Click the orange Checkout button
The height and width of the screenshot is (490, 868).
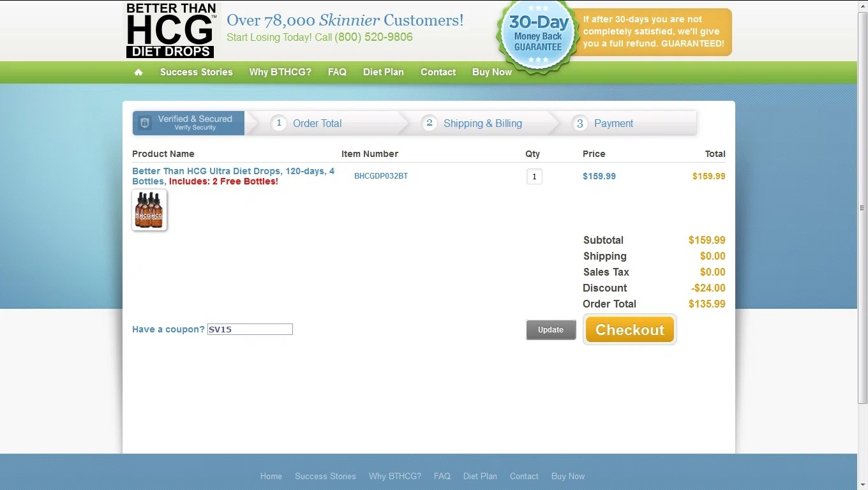[630, 330]
